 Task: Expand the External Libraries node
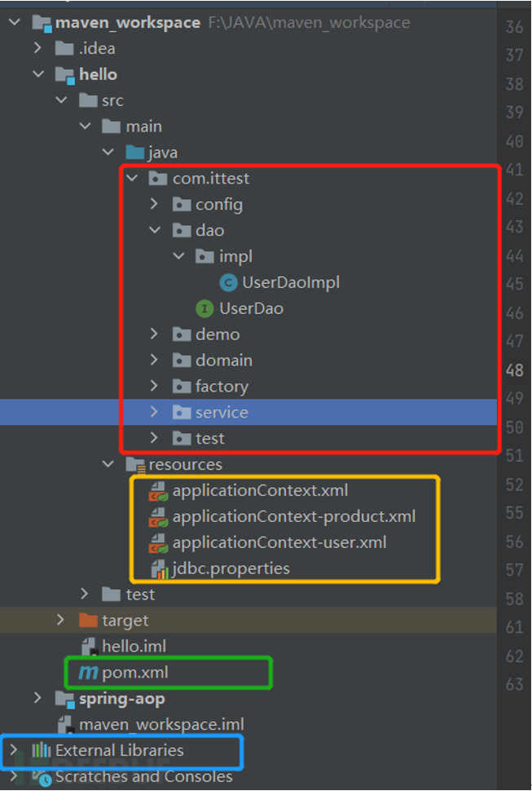pos(12,750)
